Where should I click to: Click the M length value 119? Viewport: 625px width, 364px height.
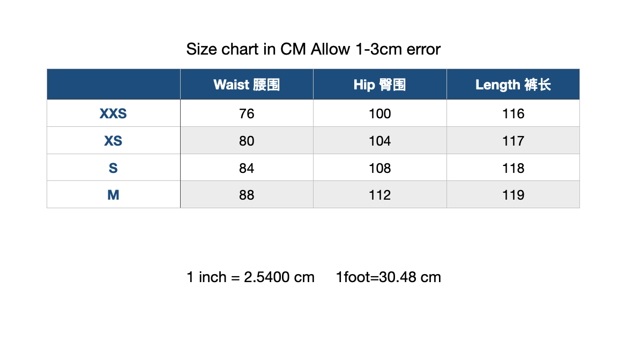pos(513,195)
